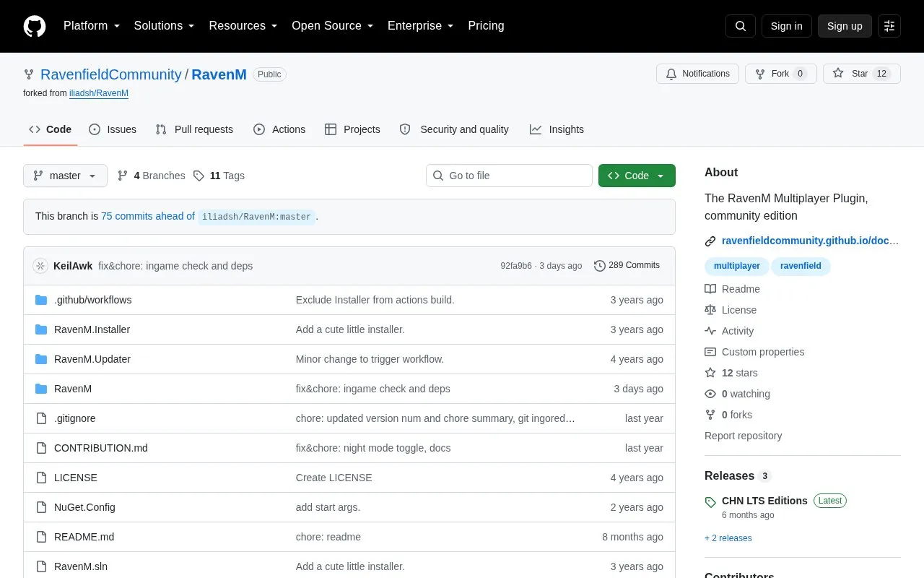Screen dimensions: 924x578
Task: Click the appearance settings icon in header
Action: coord(889,26)
